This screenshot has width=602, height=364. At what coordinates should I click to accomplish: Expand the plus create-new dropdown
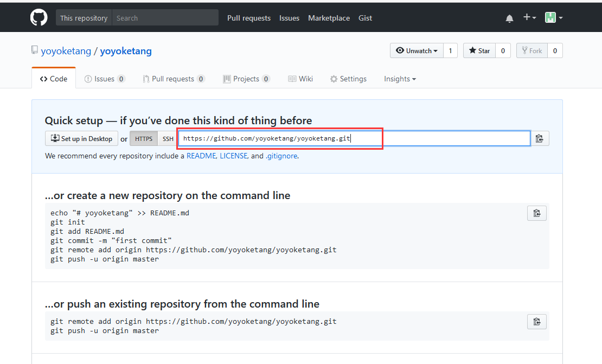click(x=529, y=17)
